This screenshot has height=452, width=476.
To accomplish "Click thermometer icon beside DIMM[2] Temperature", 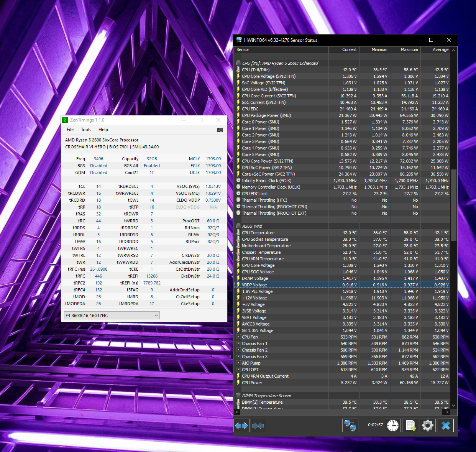I will point(238,402).
